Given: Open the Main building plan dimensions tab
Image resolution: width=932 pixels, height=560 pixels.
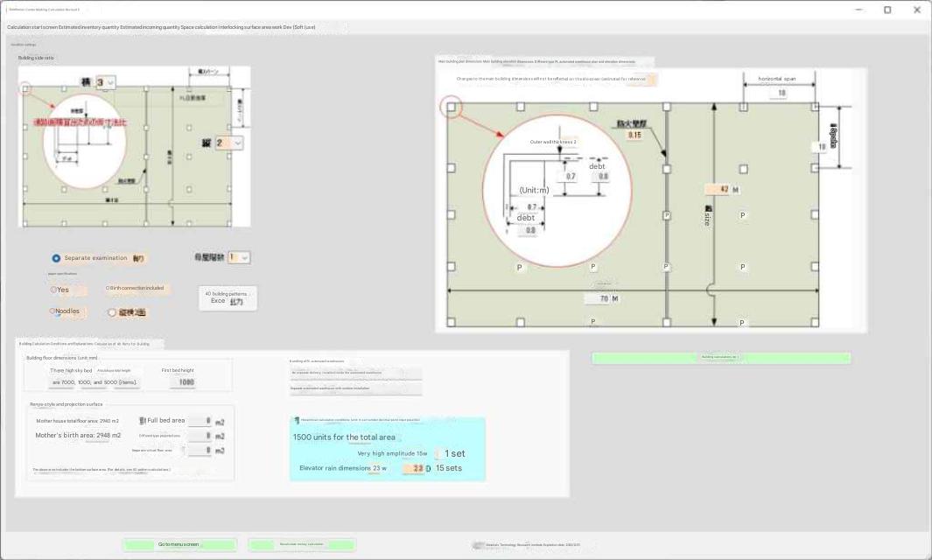Looking at the screenshot, I should [x=544, y=62].
